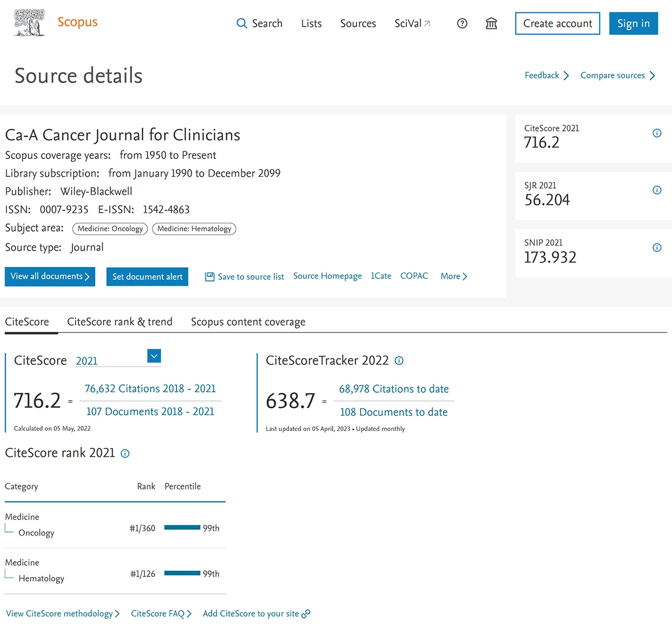Click the Scopus tree logo
The width and height of the screenshot is (672, 638).
(x=29, y=22)
